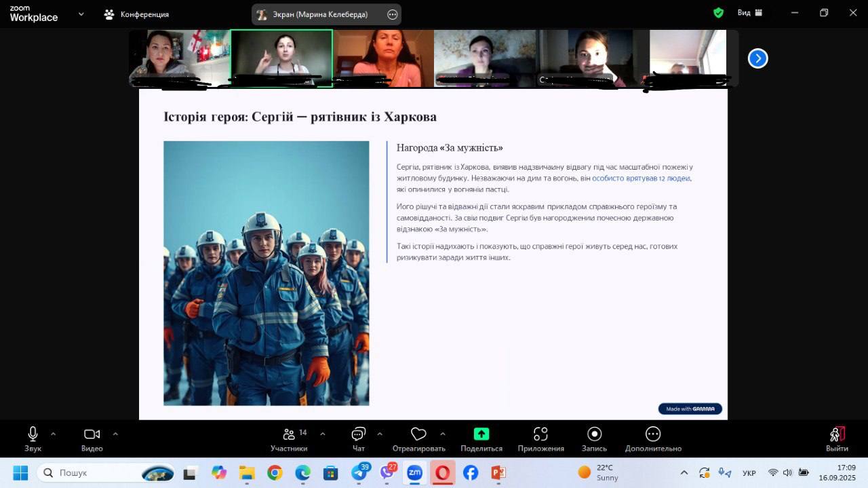The height and width of the screenshot is (488, 868).
Task: Open the Apps icon in toolbar
Action: pos(540,434)
